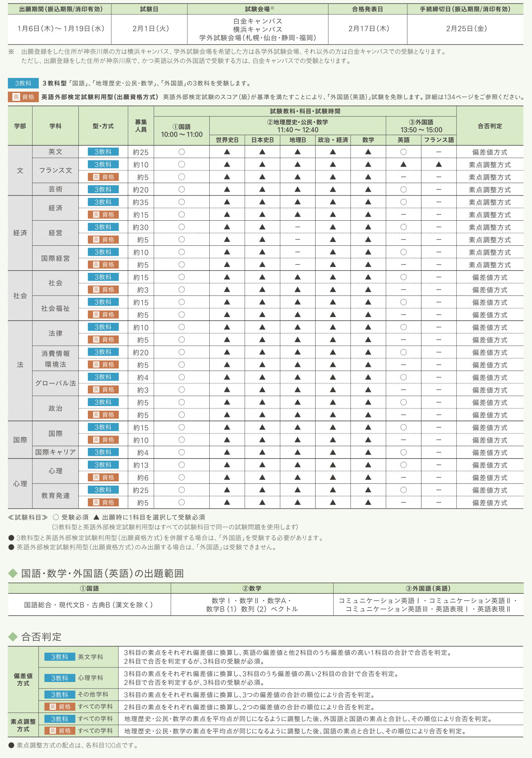Click the 'フランス語' column header

[x=439, y=140]
